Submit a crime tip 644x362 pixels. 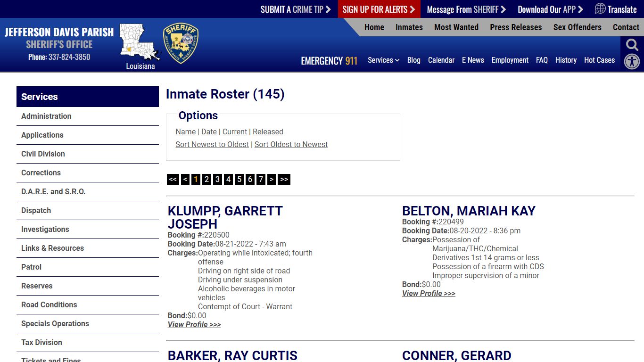point(296,9)
